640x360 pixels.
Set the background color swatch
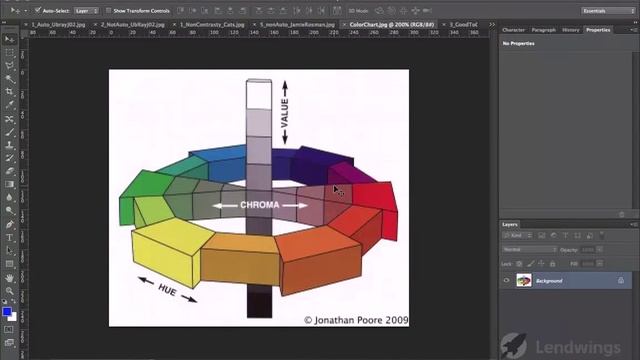pyautogui.click(x=13, y=317)
